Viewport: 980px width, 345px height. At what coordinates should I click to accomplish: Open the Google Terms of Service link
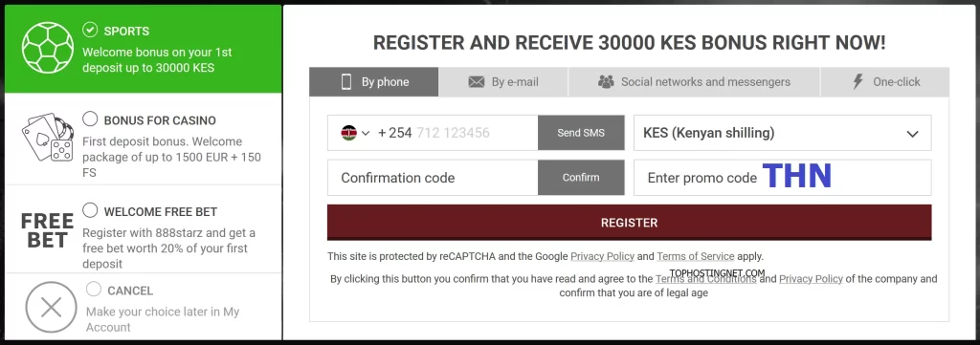(695, 256)
